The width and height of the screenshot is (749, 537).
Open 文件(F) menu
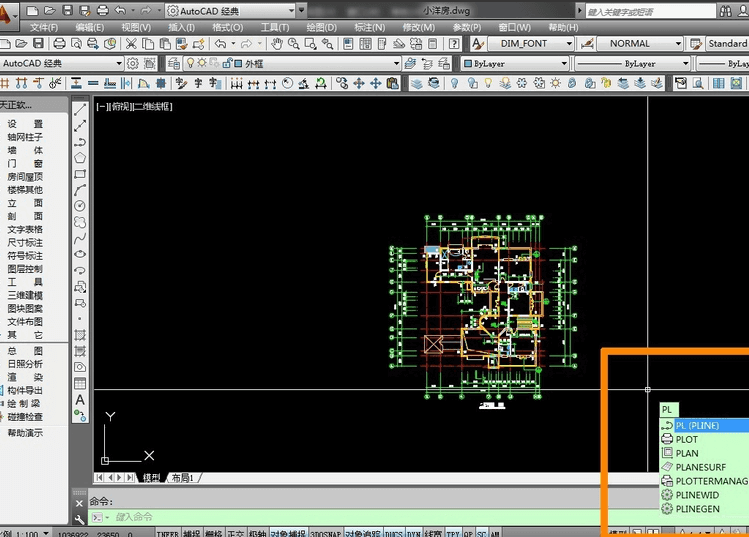click(x=44, y=28)
